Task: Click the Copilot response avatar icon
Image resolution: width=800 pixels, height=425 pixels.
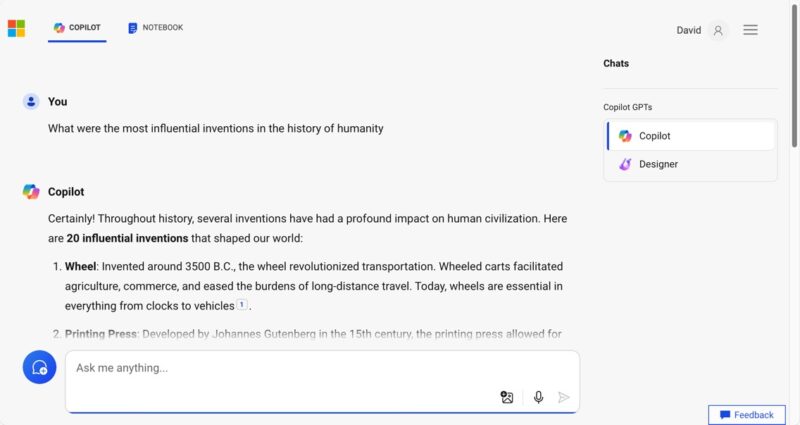Action: tap(31, 192)
